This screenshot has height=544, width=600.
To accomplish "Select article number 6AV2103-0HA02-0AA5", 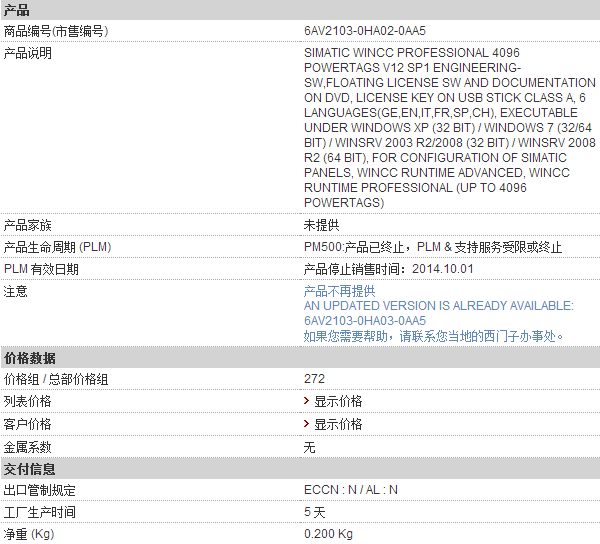I will coord(365,31).
